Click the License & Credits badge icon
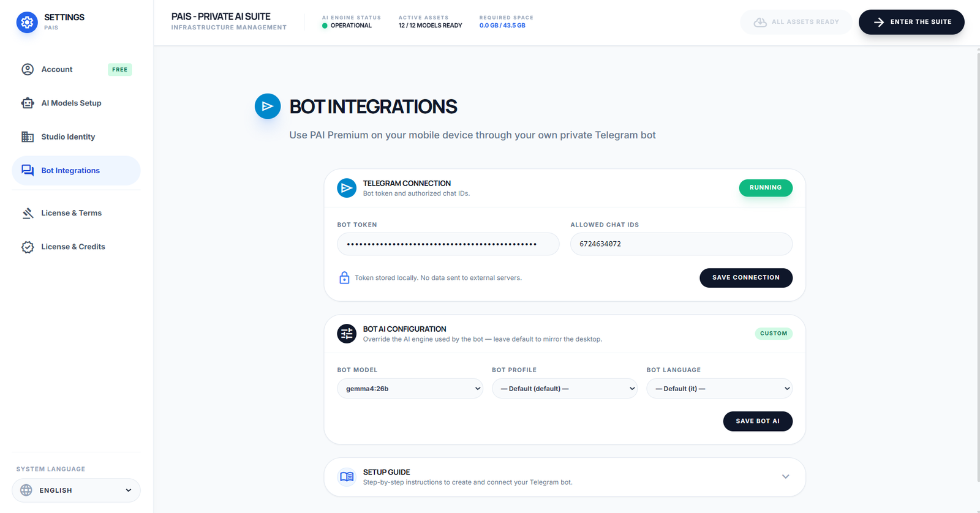This screenshot has height=513, width=980. pos(28,247)
